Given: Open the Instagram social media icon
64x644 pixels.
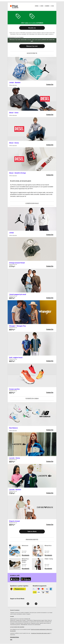Looking at the screenshot, I should pos(28,603).
